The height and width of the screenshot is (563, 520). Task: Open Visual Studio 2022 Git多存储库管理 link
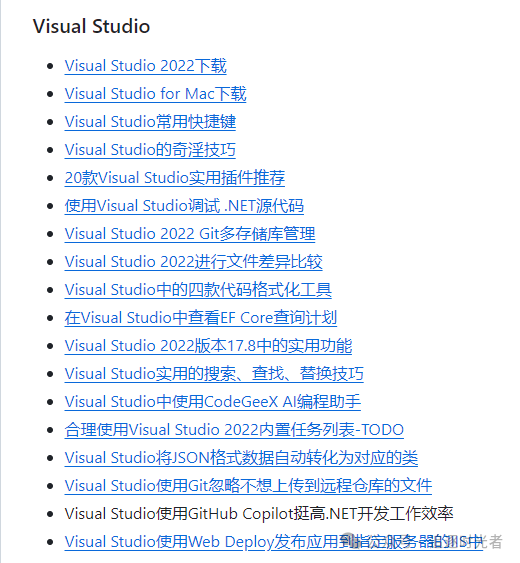pos(190,234)
